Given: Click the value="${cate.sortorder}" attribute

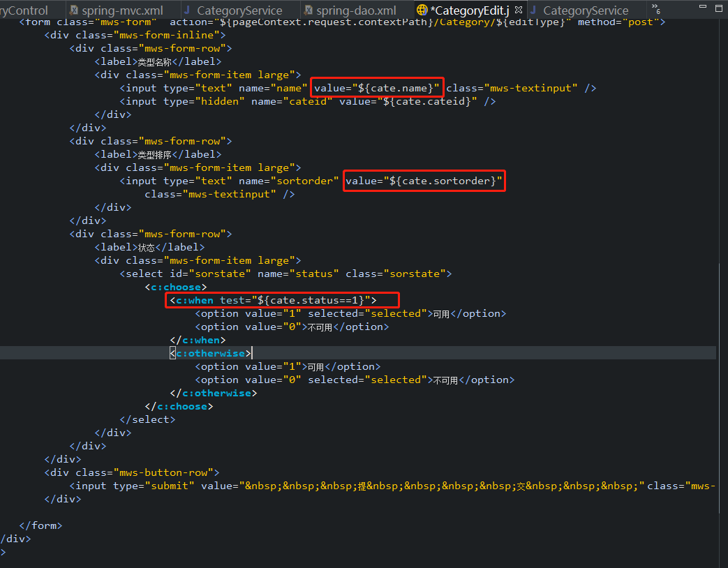Looking at the screenshot, I should 424,181.
